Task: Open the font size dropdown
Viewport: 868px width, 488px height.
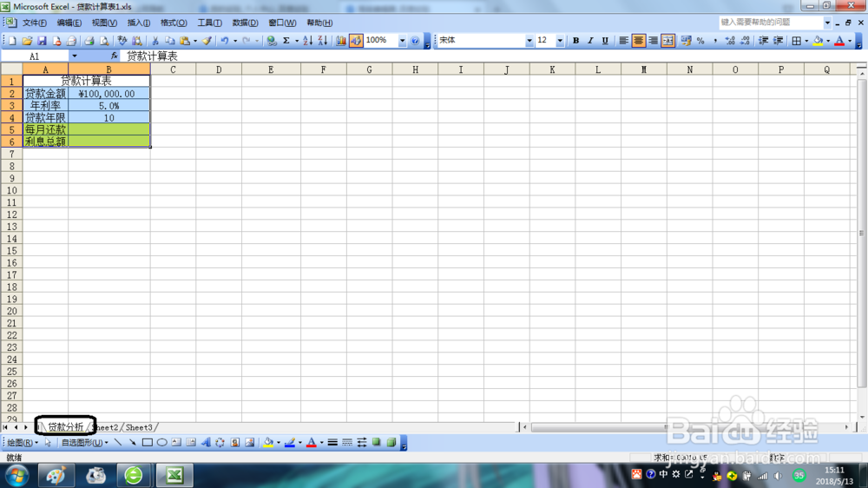Action: pos(560,41)
